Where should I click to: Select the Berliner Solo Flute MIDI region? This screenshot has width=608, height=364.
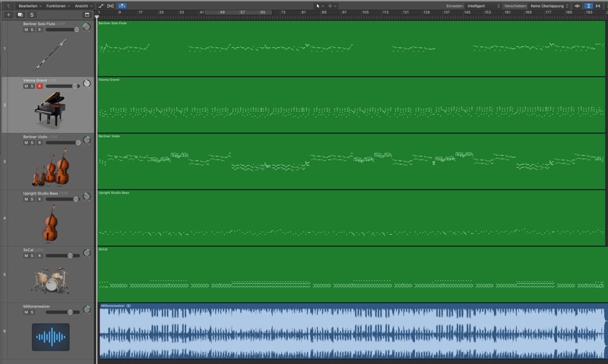coord(351,48)
